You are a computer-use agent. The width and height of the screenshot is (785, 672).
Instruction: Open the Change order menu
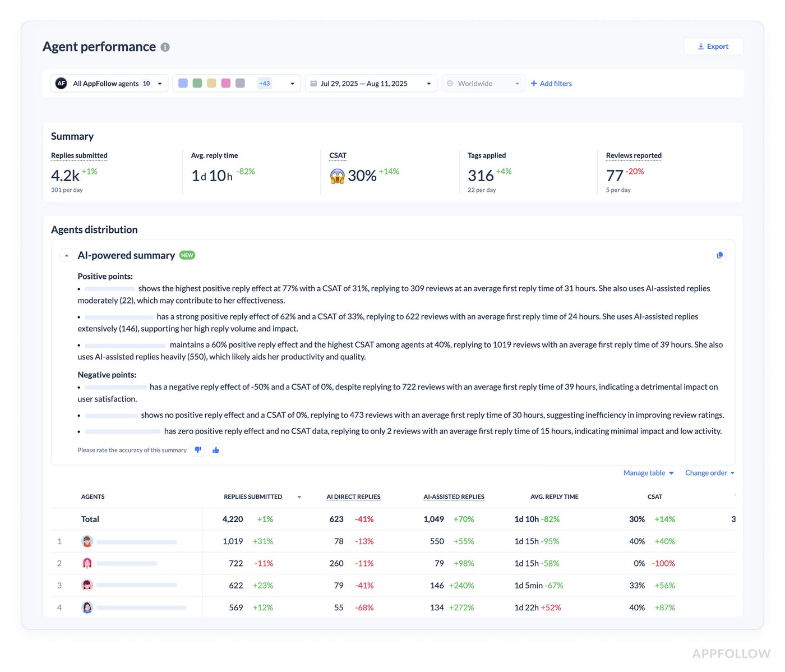(x=709, y=473)
